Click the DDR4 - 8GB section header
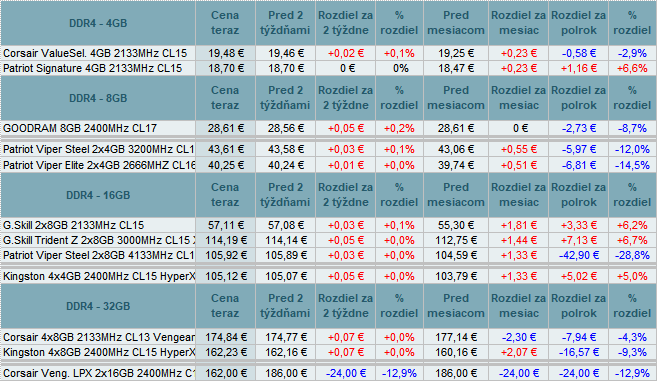 click(98, 98)
